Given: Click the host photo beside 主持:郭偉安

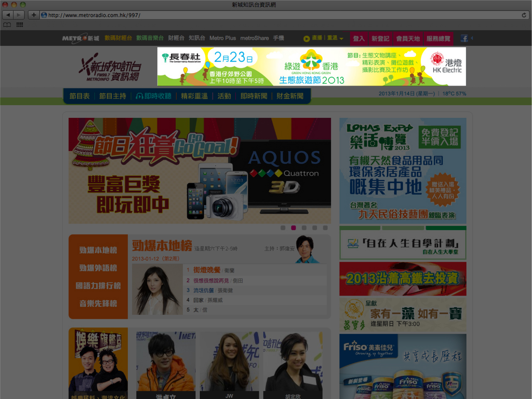Looking at the screenshot, I should 307,249.
